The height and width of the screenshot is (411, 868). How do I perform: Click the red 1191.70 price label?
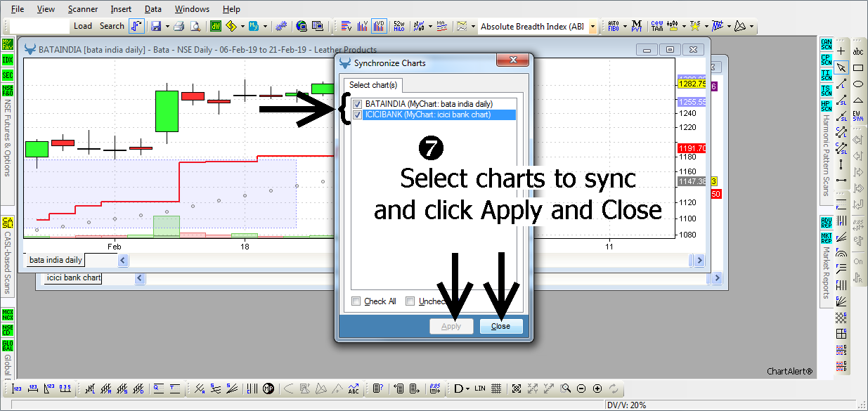click(692, 148)
